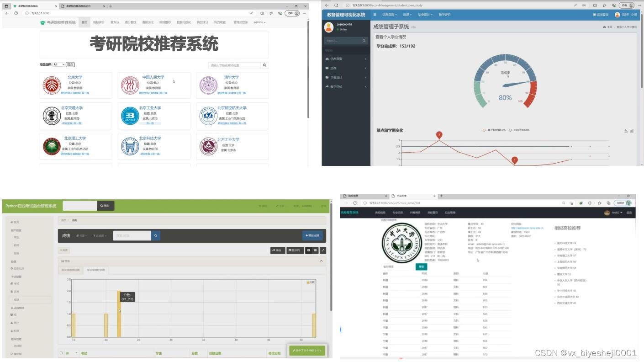This screenshot has height=362, width=644.
Task: Switch GPA chart to line view icon
Action: tap(626, 131)
